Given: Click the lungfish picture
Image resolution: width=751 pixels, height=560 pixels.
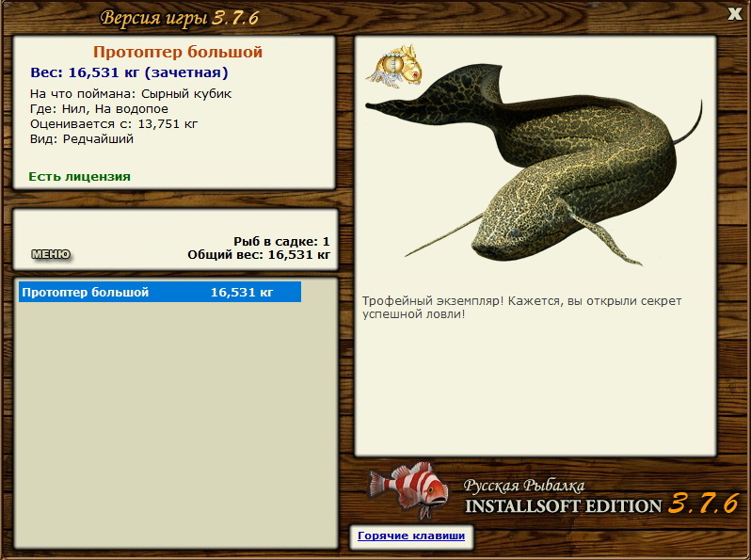Looking at the screenshot, I should click(534, 166).
